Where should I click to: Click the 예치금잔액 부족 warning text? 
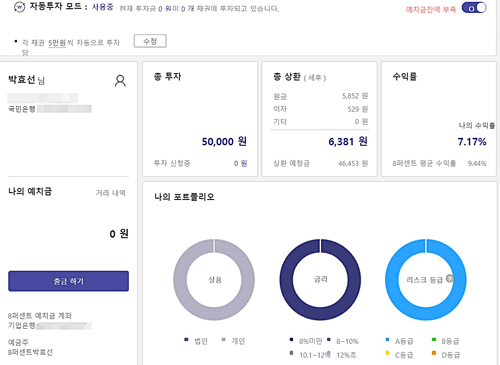(431, 10)
